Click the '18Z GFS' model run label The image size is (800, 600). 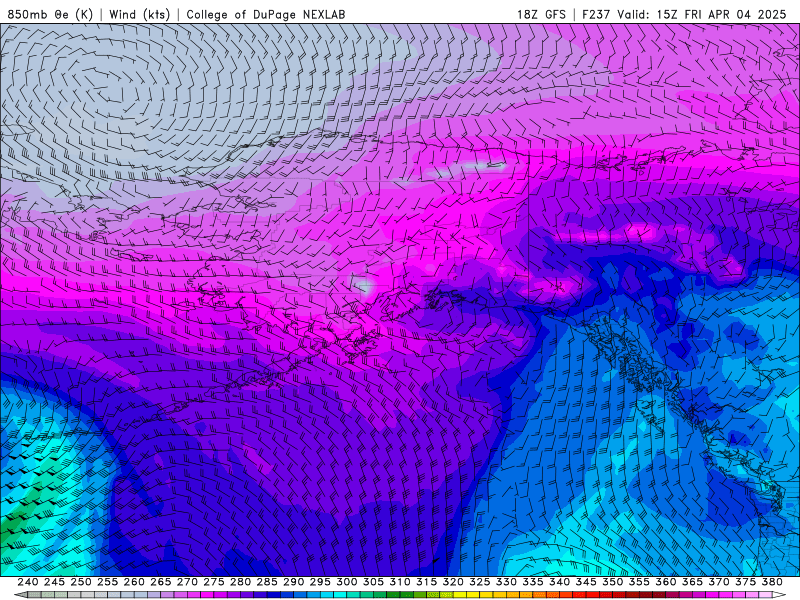[541, 14]
